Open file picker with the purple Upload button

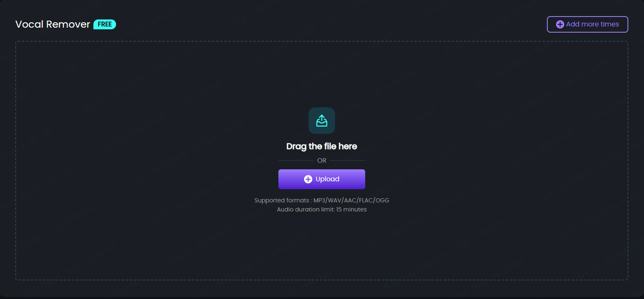[322, 179]
